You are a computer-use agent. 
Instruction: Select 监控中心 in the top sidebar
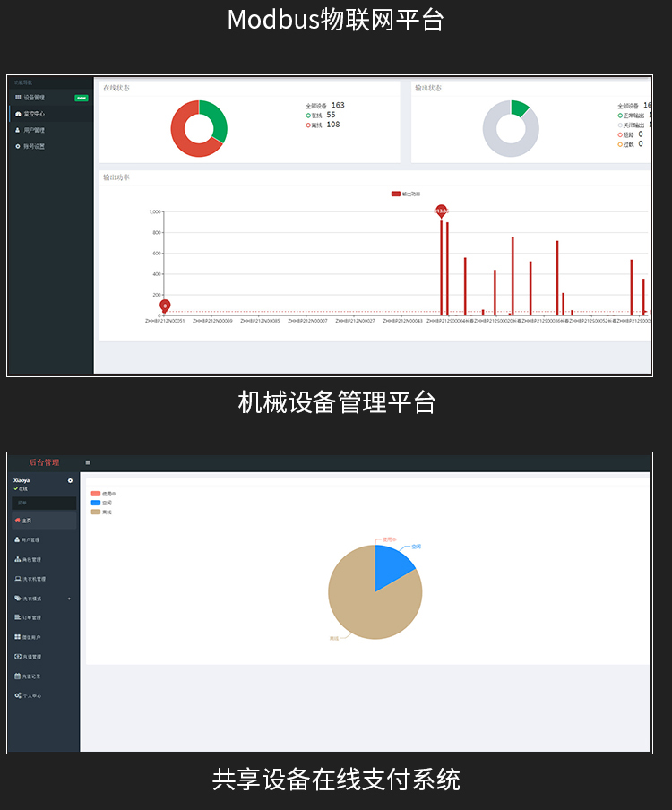[34, 114]
